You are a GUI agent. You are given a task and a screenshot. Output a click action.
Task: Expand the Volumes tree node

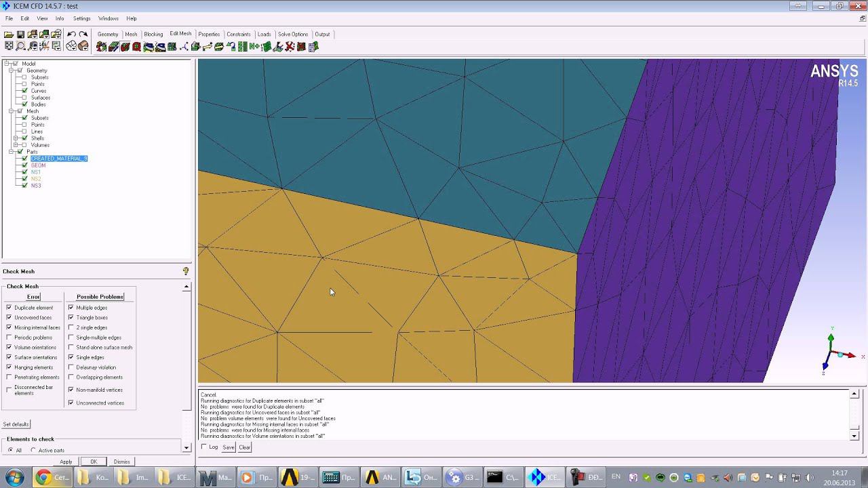[x=16, y=145]
